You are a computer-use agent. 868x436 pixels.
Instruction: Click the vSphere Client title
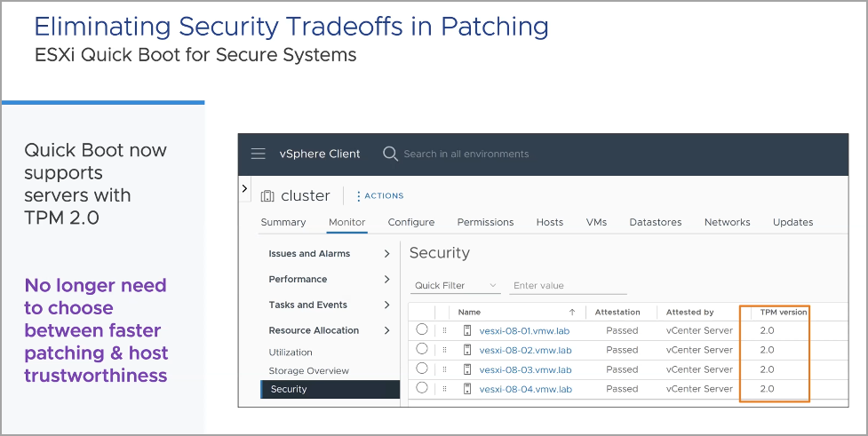pyautogui.click(x=320, y=154)
